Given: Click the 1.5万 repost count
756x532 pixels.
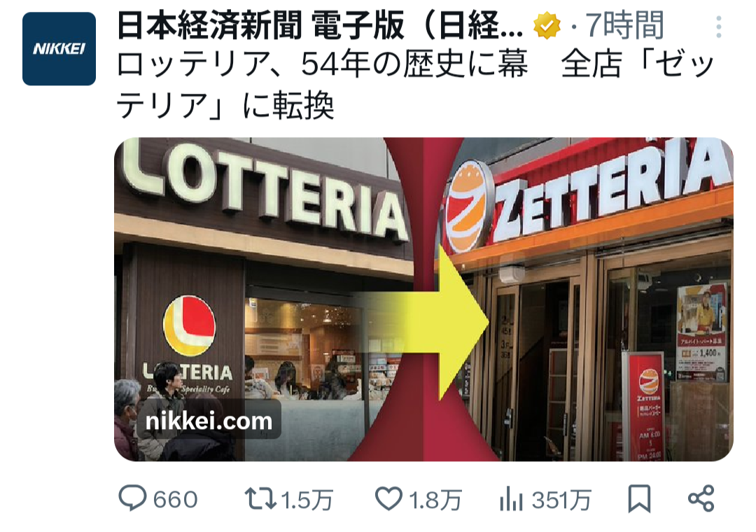Looking at the screenshot, I should (x=307, y=500).
